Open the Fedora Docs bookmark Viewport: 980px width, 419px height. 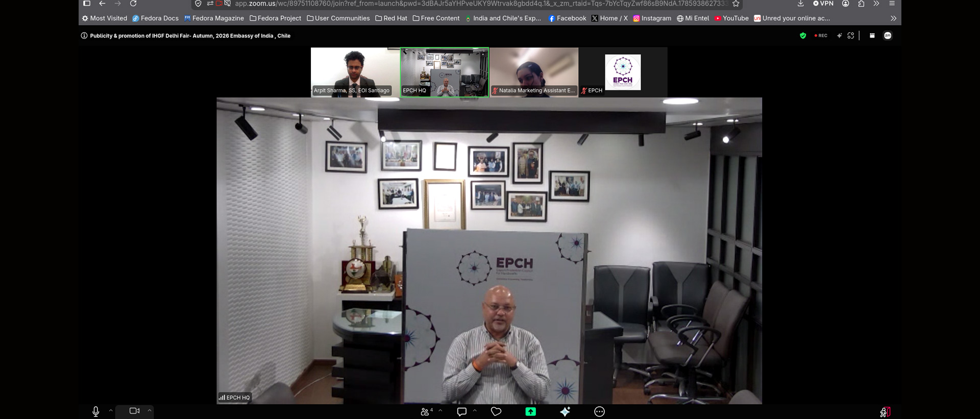click(156, 18)
